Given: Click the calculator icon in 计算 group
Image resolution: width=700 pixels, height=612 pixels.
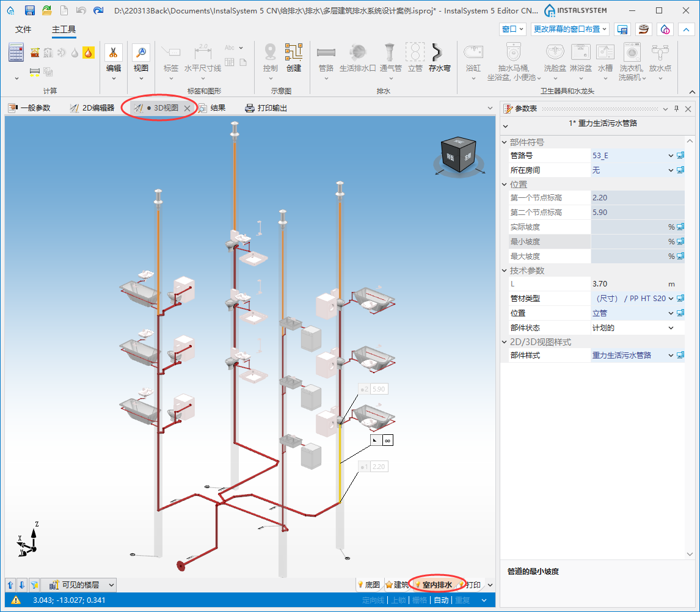Looking at the screenshot, I should [x=16, y=53].
